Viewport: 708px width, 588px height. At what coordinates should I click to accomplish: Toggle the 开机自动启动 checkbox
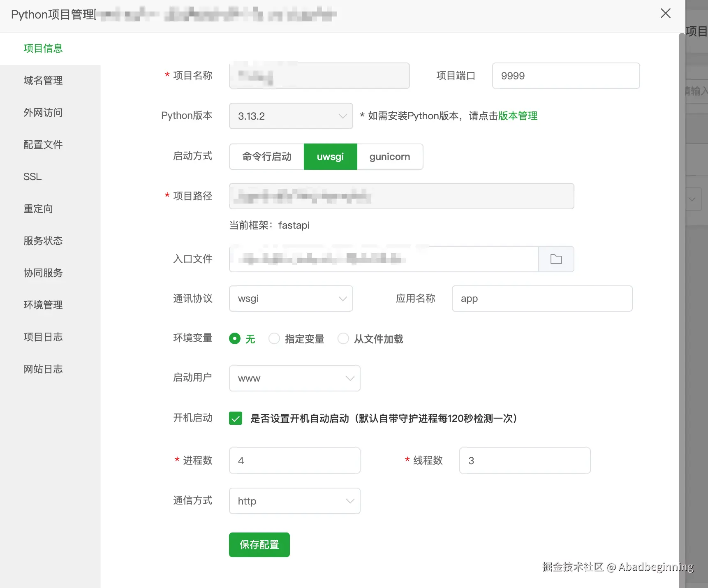point(236,419)
